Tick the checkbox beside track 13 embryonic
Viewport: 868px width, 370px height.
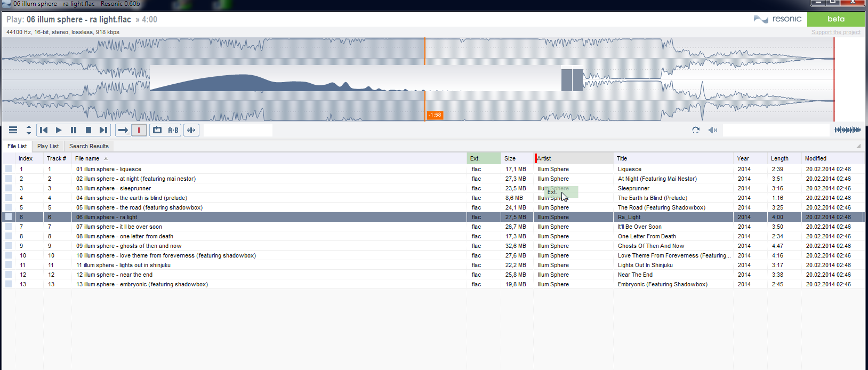tap(9, 284)
